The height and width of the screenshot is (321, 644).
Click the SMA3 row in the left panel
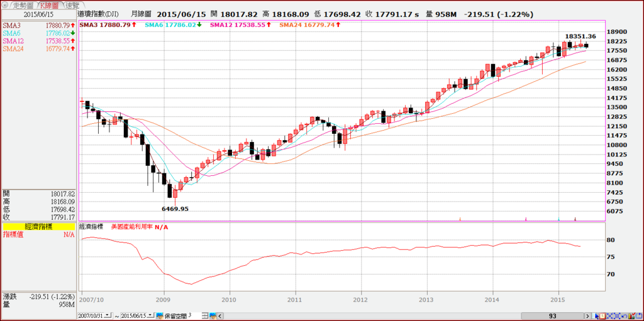coord(39,24)
